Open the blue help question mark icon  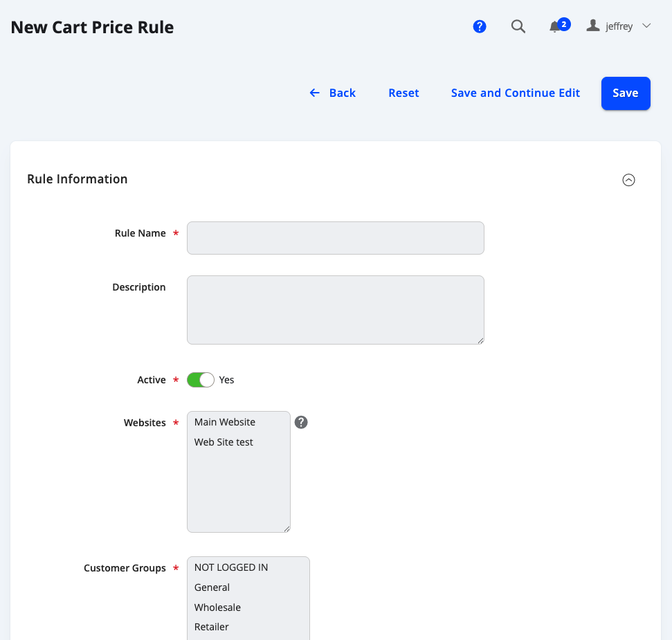click(x=479, y=26)
